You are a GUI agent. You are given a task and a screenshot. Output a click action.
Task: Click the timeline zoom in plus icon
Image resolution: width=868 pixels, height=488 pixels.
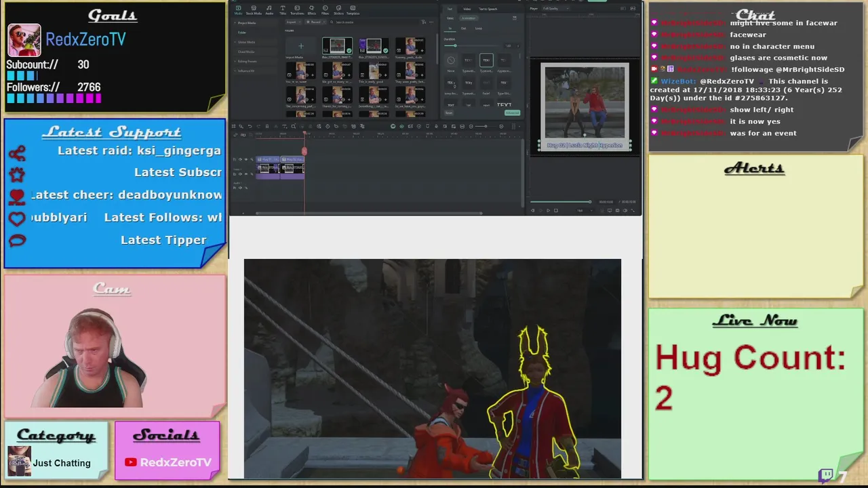(x=501, y=126)
